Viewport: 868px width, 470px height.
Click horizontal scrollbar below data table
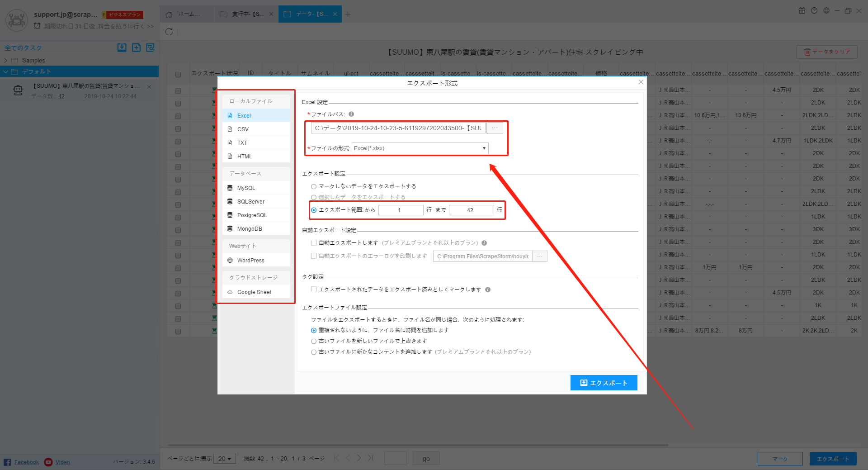click(418, 445)
